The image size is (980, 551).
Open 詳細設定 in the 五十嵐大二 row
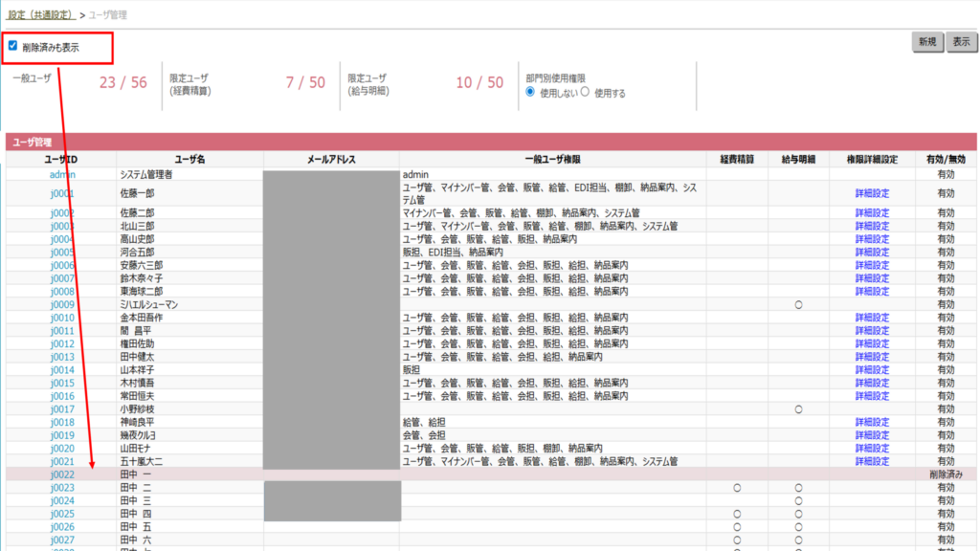coord(871,461)
